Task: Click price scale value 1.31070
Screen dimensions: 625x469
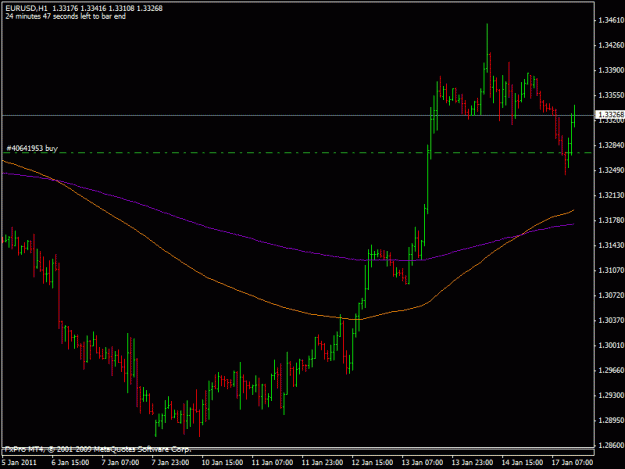Action: pyautogui.click(x=611, y=270)
